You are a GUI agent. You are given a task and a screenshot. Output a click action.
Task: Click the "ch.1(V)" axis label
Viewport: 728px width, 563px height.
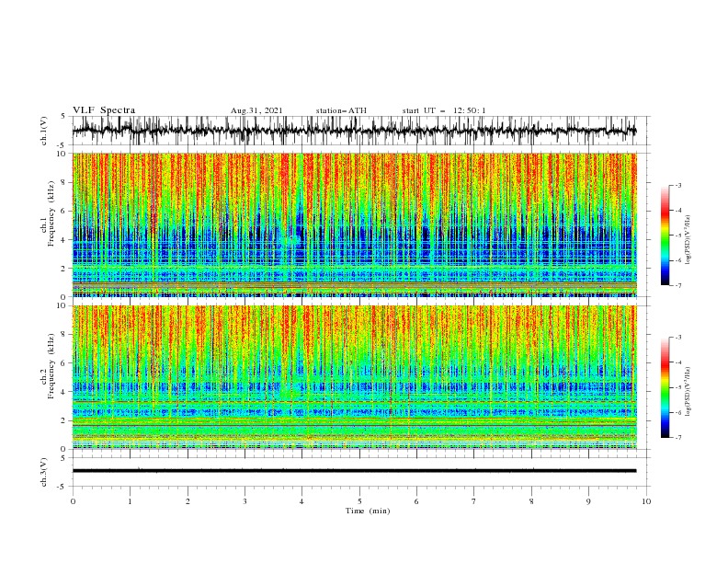click(x=44, y=131)
